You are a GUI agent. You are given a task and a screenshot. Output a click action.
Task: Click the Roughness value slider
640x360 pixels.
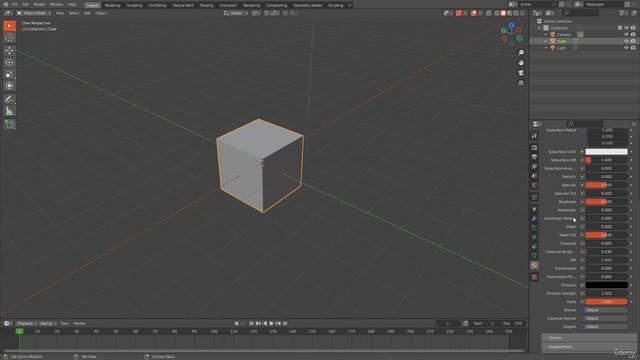(607, 202)
